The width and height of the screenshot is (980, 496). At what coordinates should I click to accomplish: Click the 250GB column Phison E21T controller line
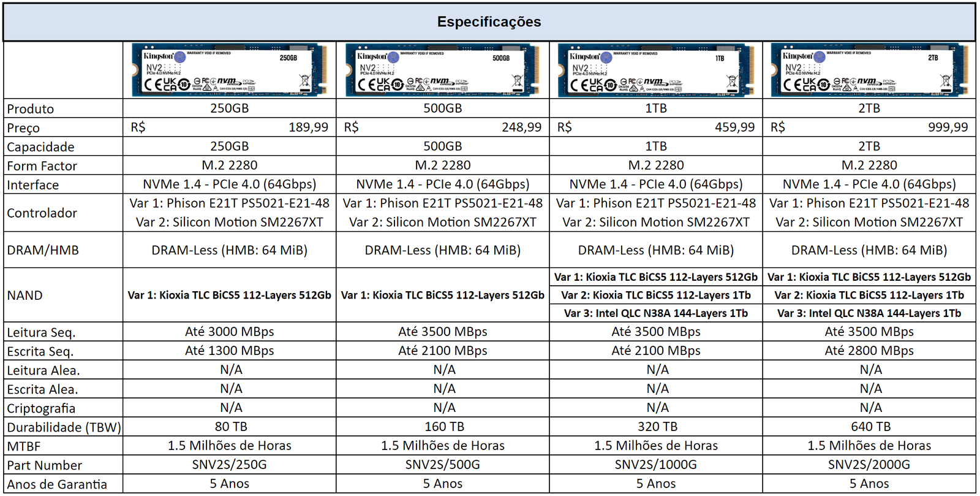tap(230, 204)
